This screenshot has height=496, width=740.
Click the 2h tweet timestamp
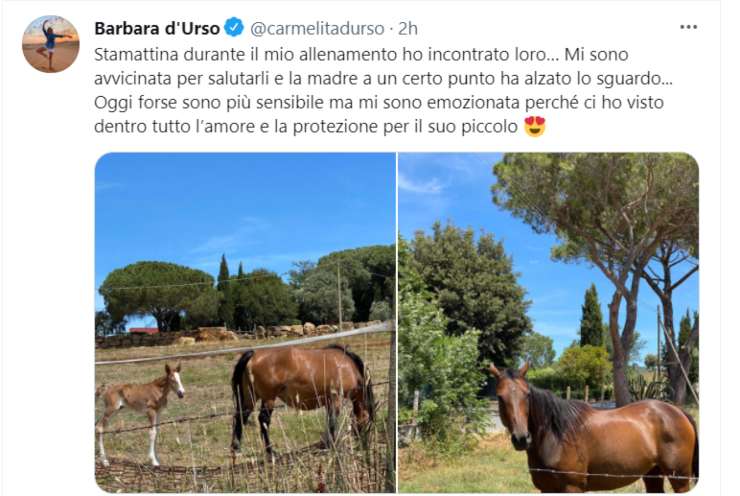click(408, 28)
